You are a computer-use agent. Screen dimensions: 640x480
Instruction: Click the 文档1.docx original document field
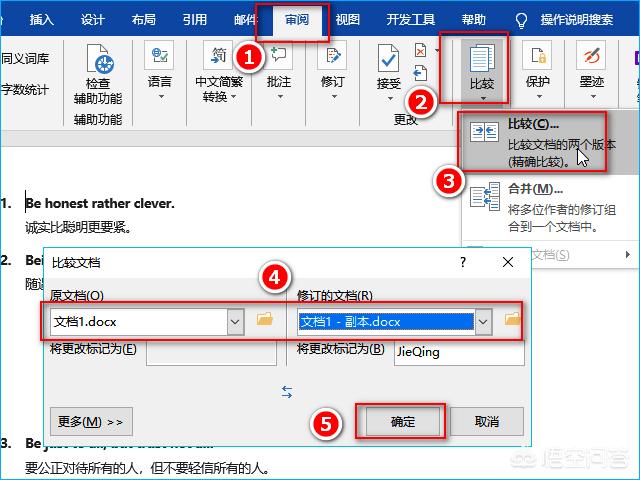click(x=139, y=322)
